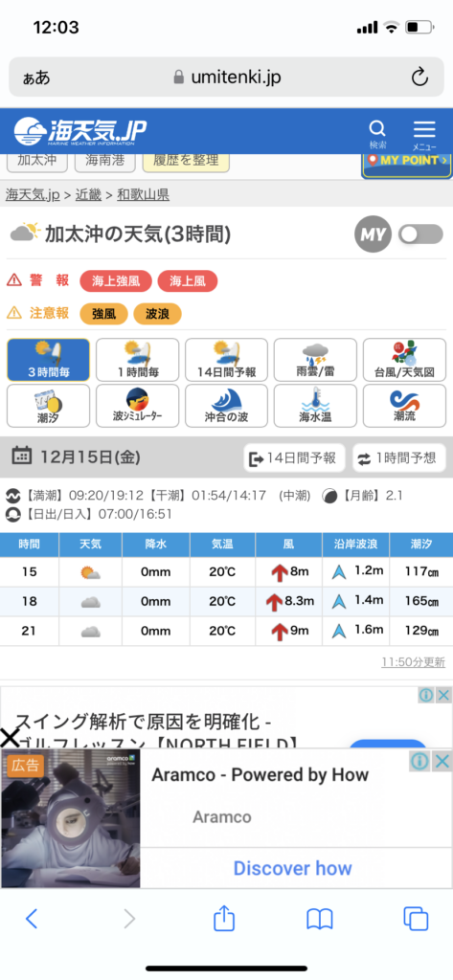Tap the 15時 partly cloudy weather icon
Image resolution: width=453 pixels, height=980 pixels.
point(91,572)
